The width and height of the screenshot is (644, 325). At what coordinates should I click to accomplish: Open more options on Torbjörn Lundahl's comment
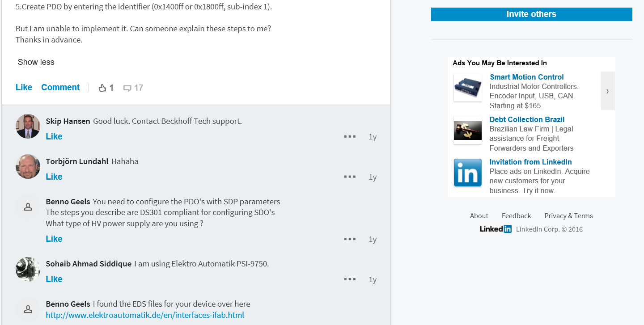pos(350,177)
